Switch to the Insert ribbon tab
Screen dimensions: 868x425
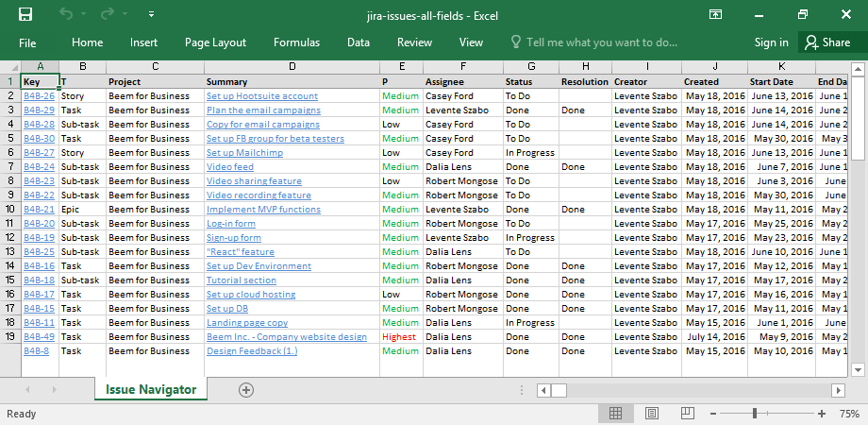(144, 42)
